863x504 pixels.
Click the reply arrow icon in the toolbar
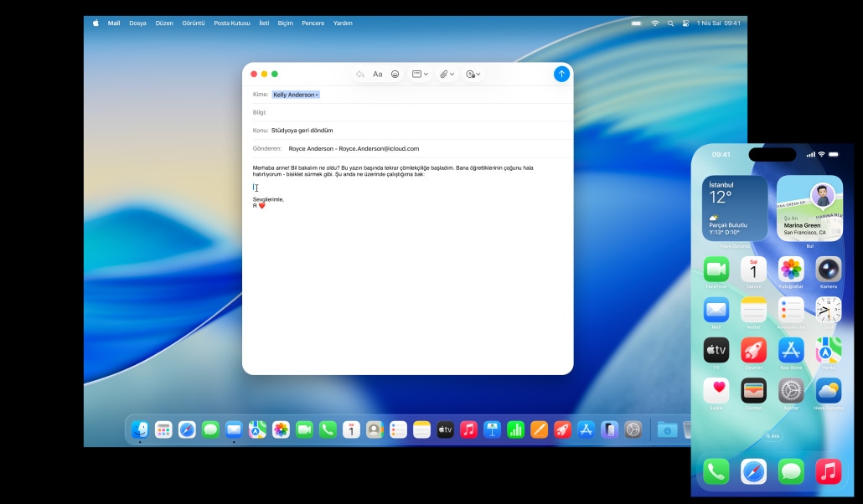(359, 75)
